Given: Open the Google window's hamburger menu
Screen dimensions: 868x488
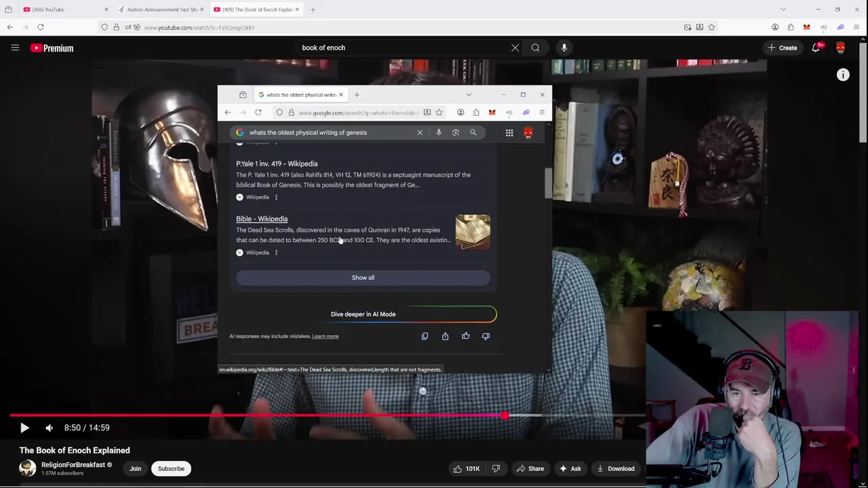Looking at the screenshot, I should click(x=542, y=113).
